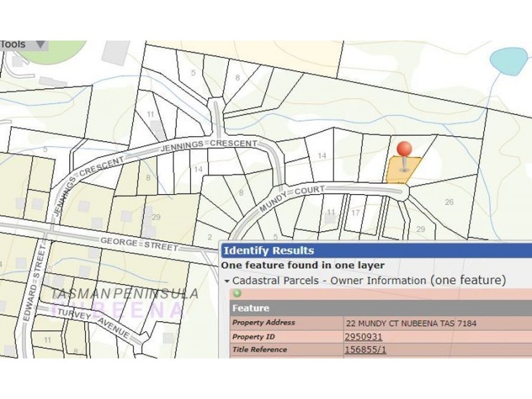Select parcel 26 on Mundy Court

(449, 202)
